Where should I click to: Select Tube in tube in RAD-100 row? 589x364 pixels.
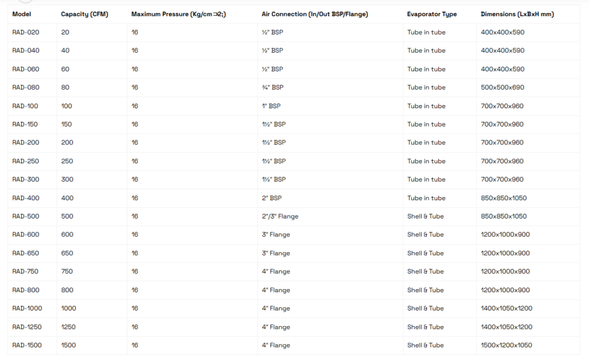(426, 106)
